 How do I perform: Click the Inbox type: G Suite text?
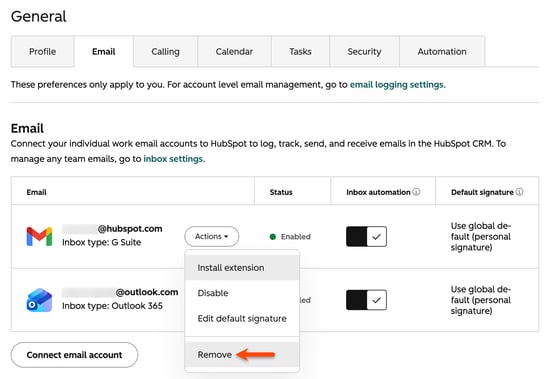102,242
